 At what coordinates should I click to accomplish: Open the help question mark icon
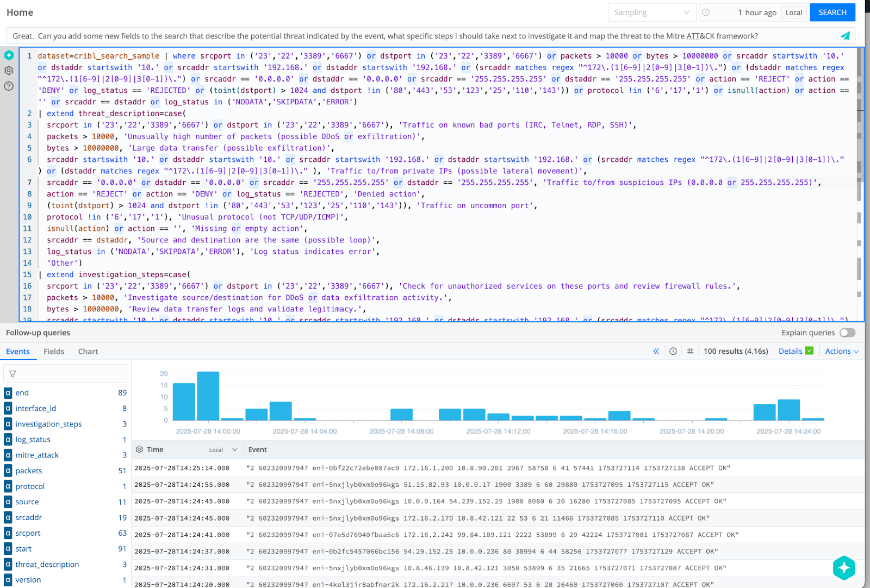point(9,86)
